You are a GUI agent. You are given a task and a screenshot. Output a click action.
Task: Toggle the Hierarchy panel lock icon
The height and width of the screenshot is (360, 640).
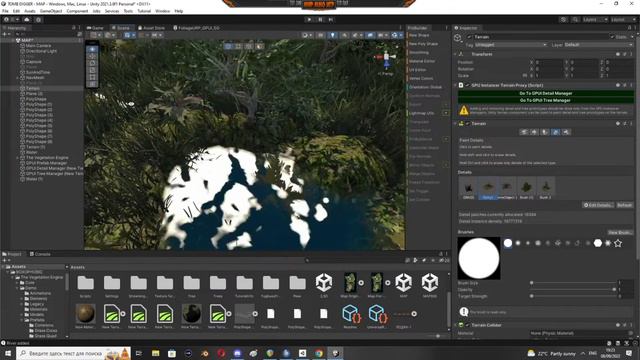[74, 28]
